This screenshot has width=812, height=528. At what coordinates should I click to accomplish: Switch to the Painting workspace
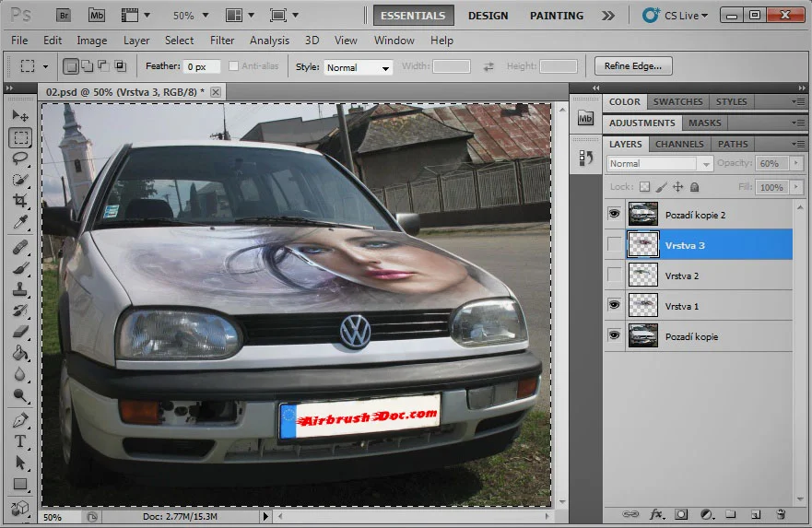point(556,16)
